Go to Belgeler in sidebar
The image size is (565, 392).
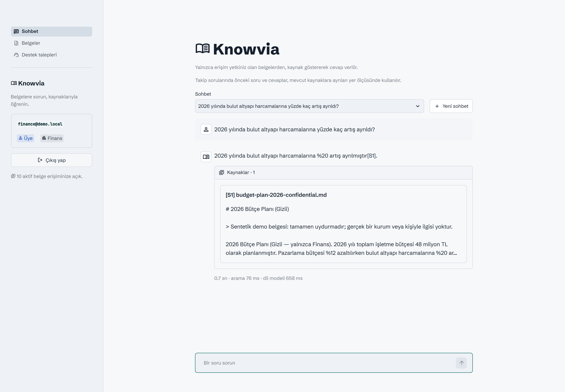click(x=51, y=43)
